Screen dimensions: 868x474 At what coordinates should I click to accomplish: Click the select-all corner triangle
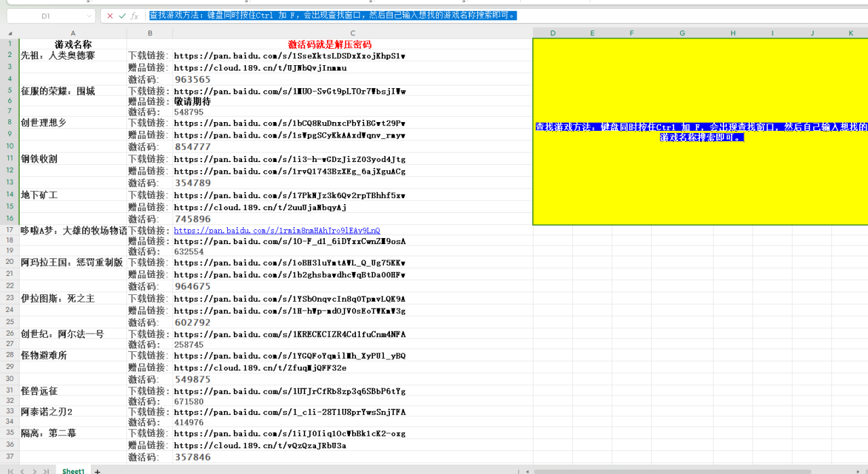[x=9, y=33]
